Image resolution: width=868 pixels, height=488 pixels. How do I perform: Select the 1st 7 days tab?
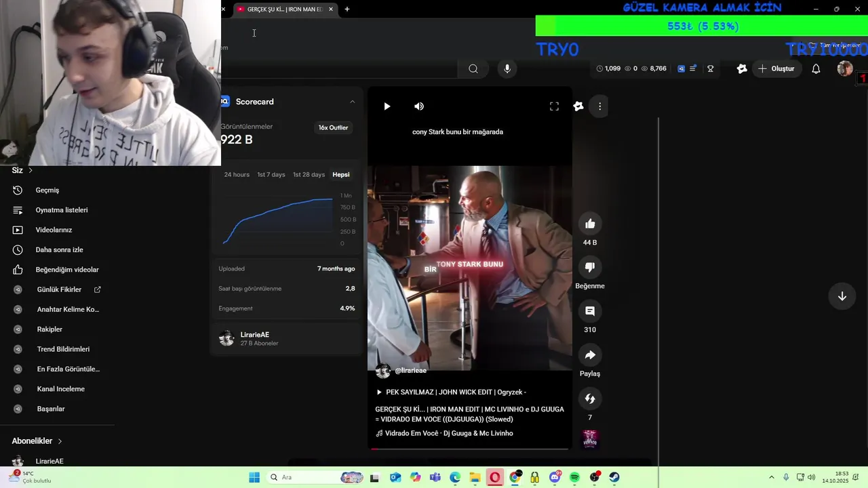pyautogui.click(x=271, y=175)
